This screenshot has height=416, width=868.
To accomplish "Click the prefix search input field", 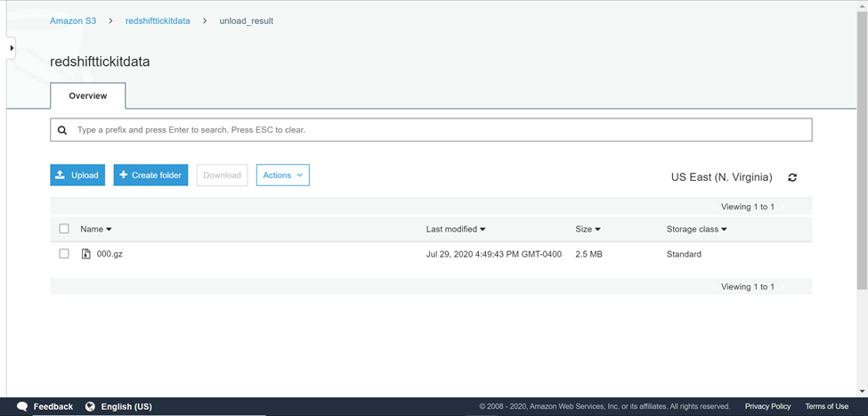I will 431,130.
